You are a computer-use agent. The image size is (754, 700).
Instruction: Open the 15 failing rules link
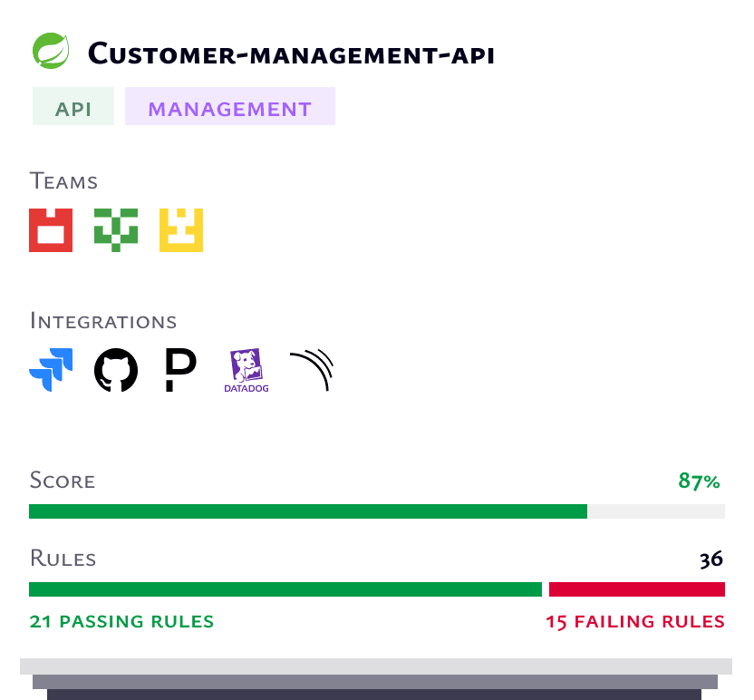click(x=634, y=622)
